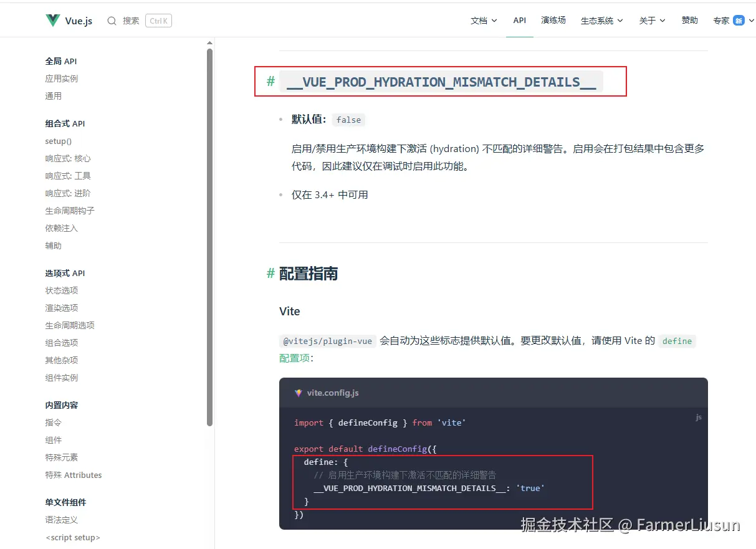Open the 关于 dropdown menu
Viewport: 756px width, 549px height.
(x=652, y=21)
